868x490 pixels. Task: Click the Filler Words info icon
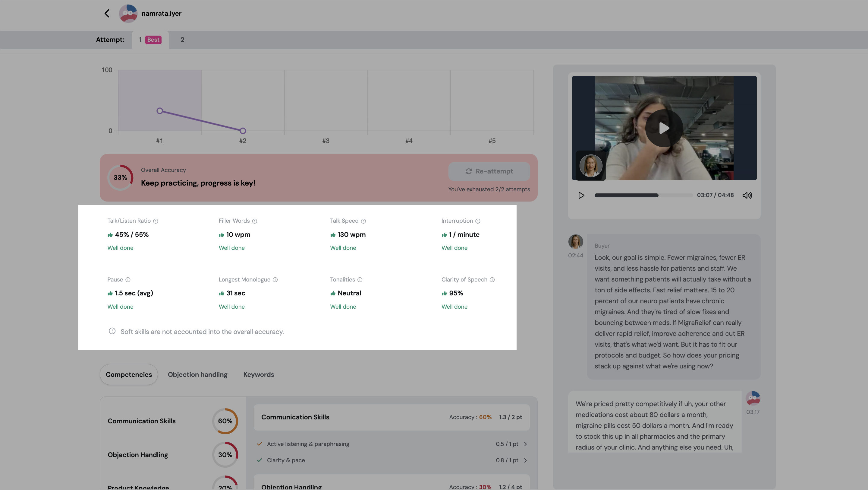point(255,221)
